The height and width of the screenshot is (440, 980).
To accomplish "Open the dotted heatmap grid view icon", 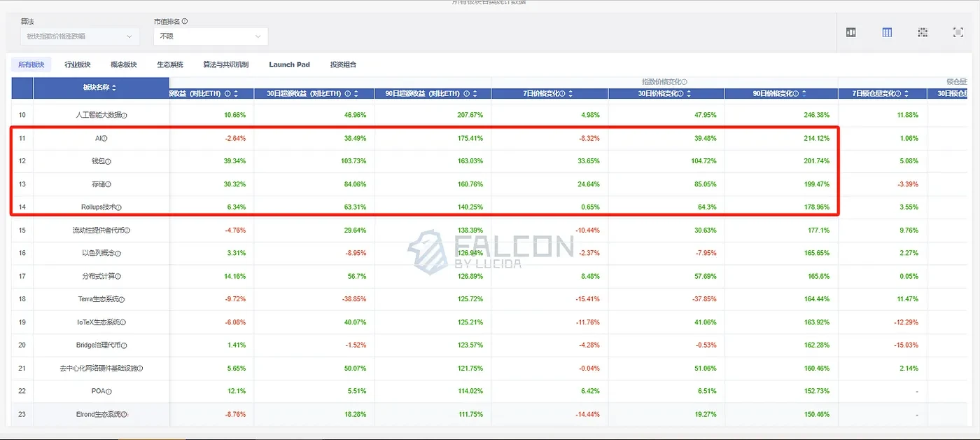I will point(923,33).
